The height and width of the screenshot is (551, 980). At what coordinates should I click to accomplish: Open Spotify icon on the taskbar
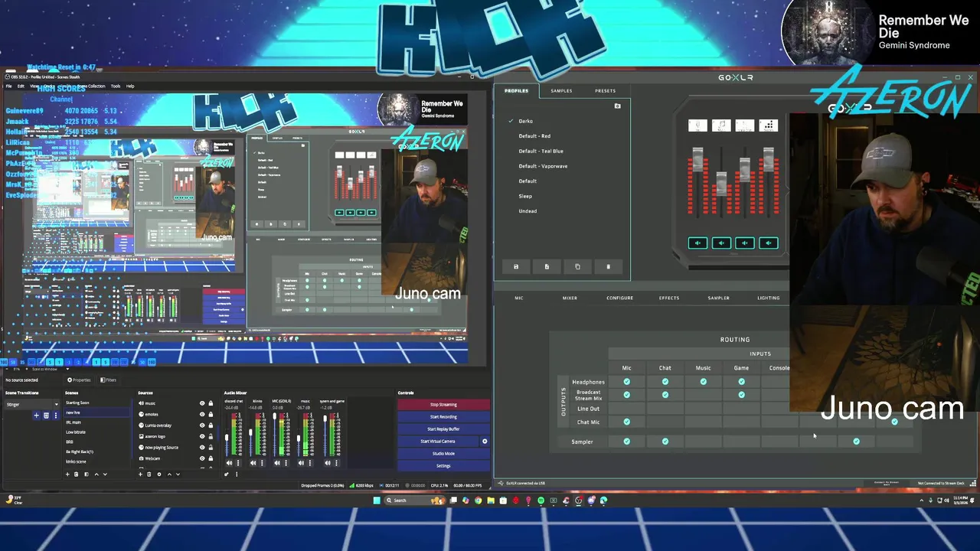tap(541, 500)
